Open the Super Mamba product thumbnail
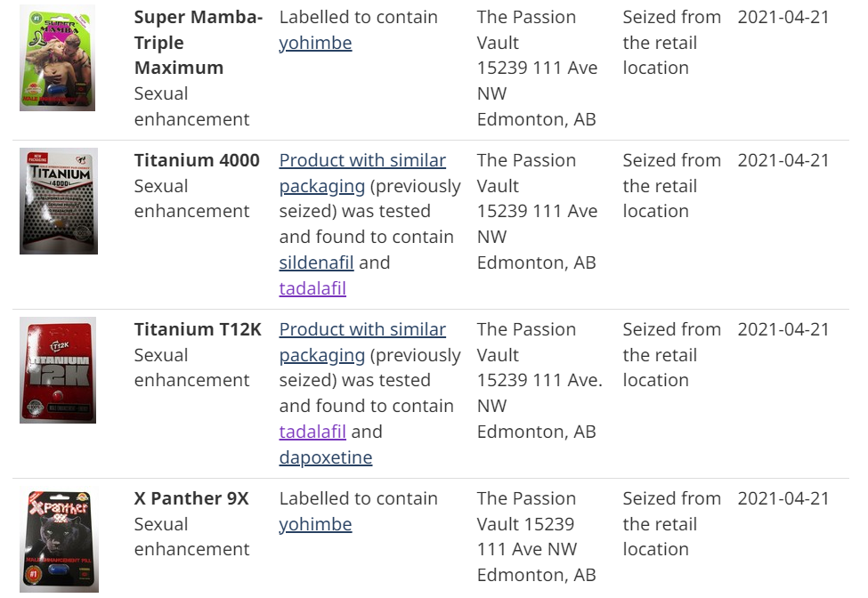This screenshot has width=868, height=598. click(57, 58)
